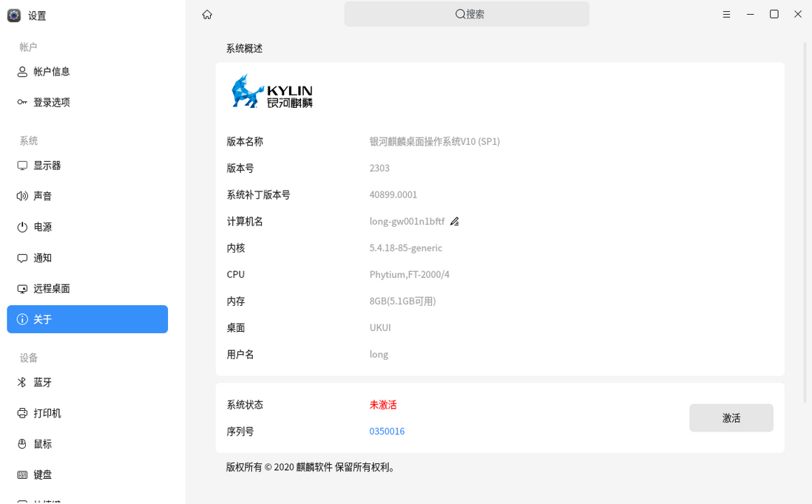Open the 蓝牙 (Bluetooth) settings
Screen dimensions: 812x504
[x=41, y=382]
